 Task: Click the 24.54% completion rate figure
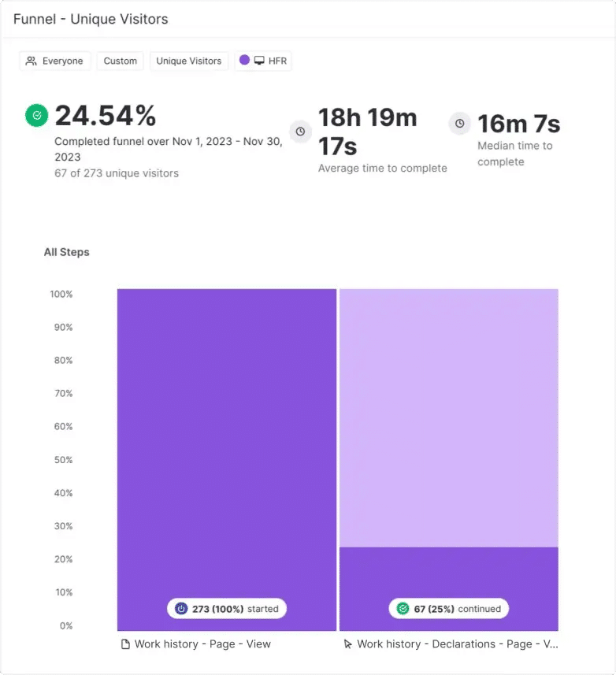[106, 116]
